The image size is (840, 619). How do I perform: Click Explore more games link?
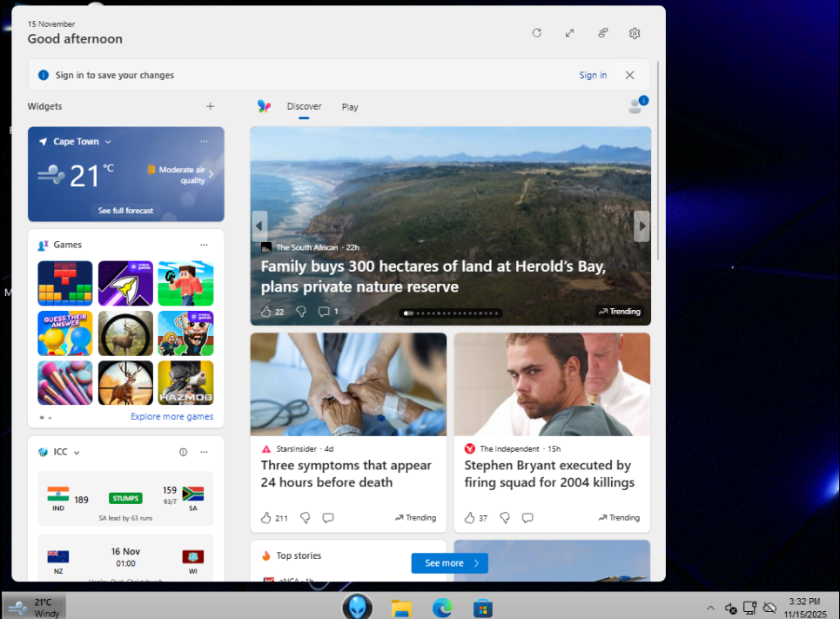click(x=172, y=416)
